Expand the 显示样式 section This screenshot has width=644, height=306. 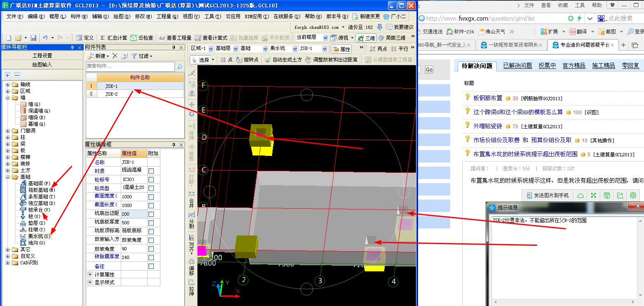tap(90, 282)
